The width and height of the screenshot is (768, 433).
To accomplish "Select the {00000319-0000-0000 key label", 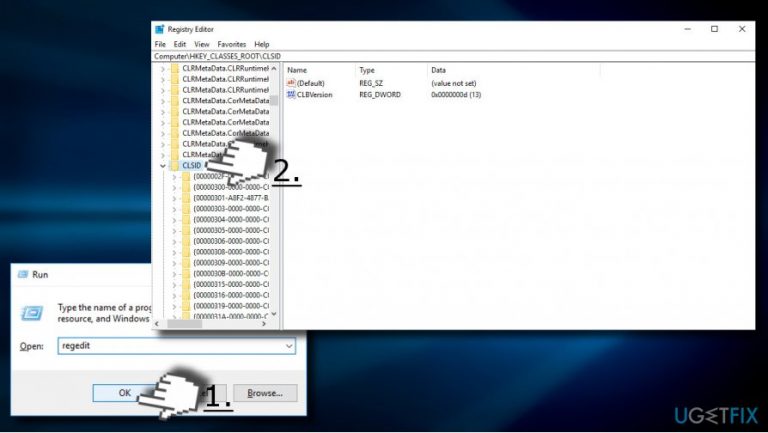I will pos(231,306).
